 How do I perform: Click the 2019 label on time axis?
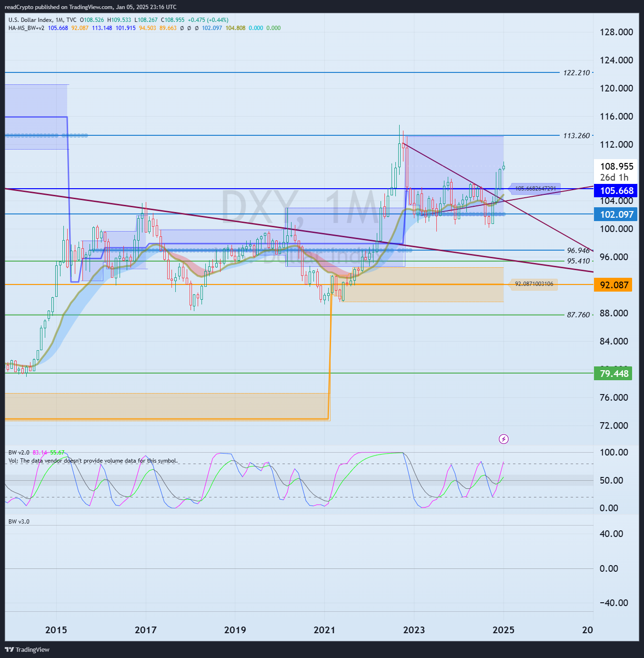tap(235, 630)
